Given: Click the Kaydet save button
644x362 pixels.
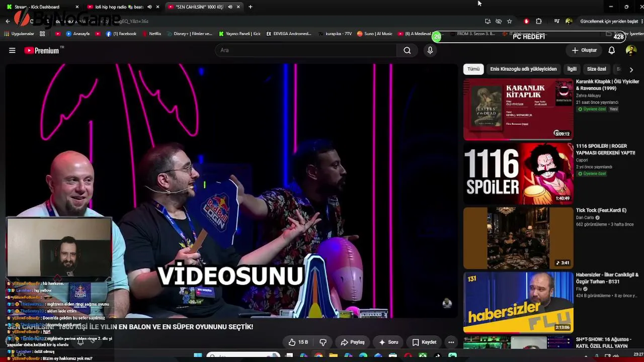Looking at the screenshot, I should pos(424,342).
